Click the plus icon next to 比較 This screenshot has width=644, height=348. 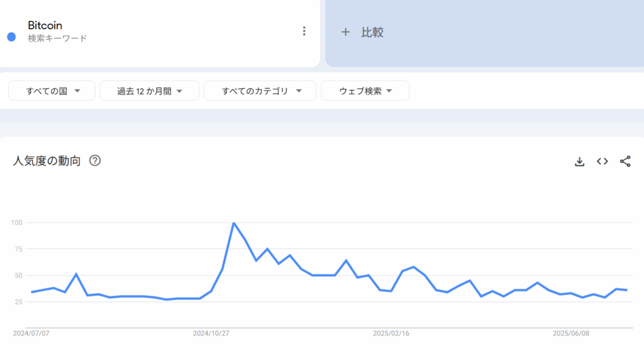tap(345, 32)
